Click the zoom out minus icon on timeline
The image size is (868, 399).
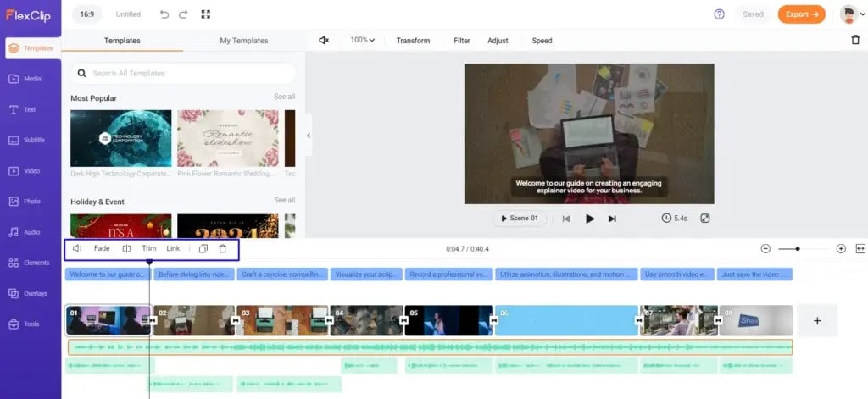click(765, 249)
